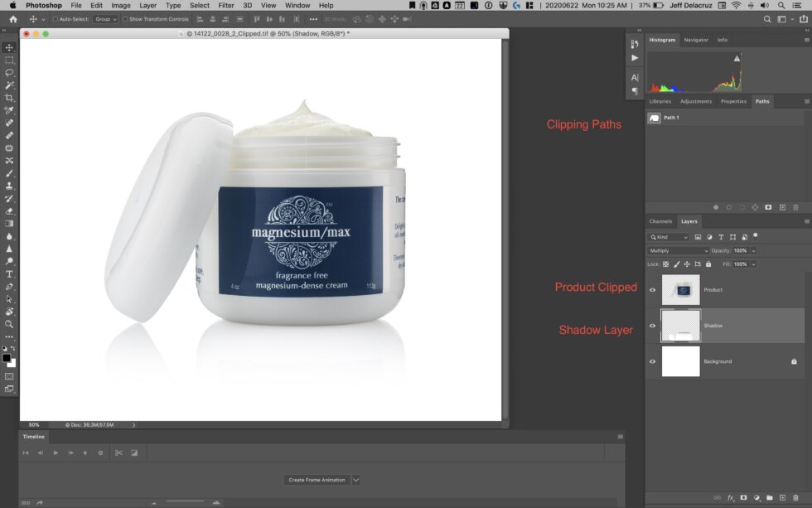The image size is (812, 508).
Task: Toggle the layer filter switch
Action: [x=756, y=235]
